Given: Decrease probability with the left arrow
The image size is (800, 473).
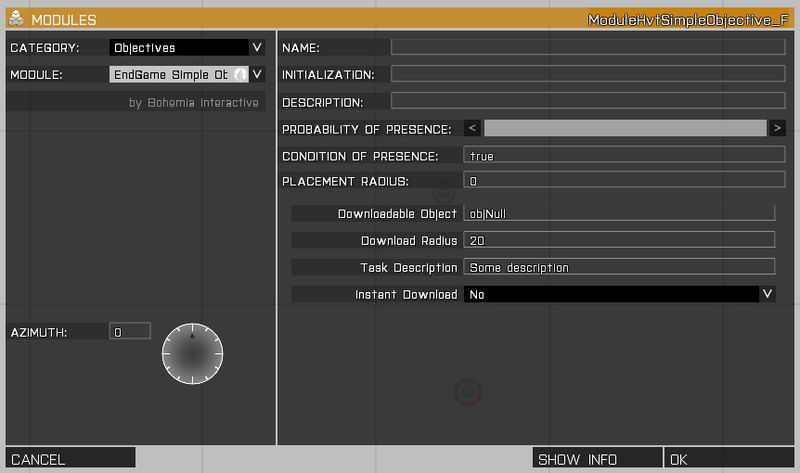Looking at the screenshot, I should click(x=473, y=128).
